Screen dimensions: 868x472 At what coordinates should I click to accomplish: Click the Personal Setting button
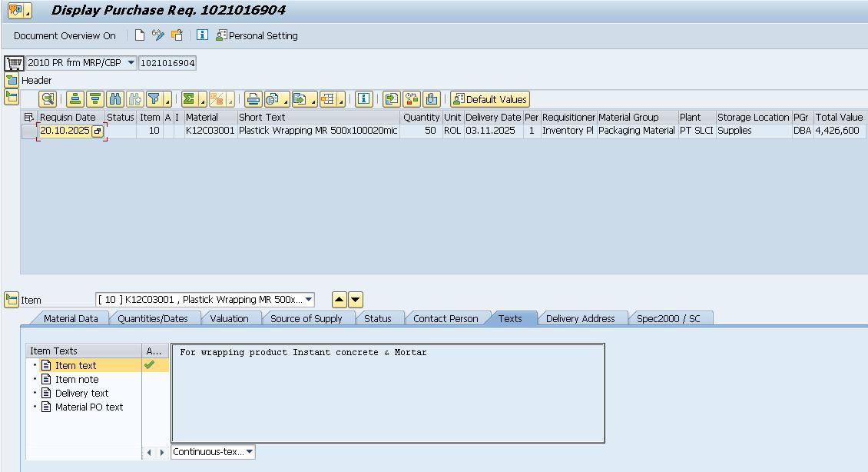click(x=257, y=35)
